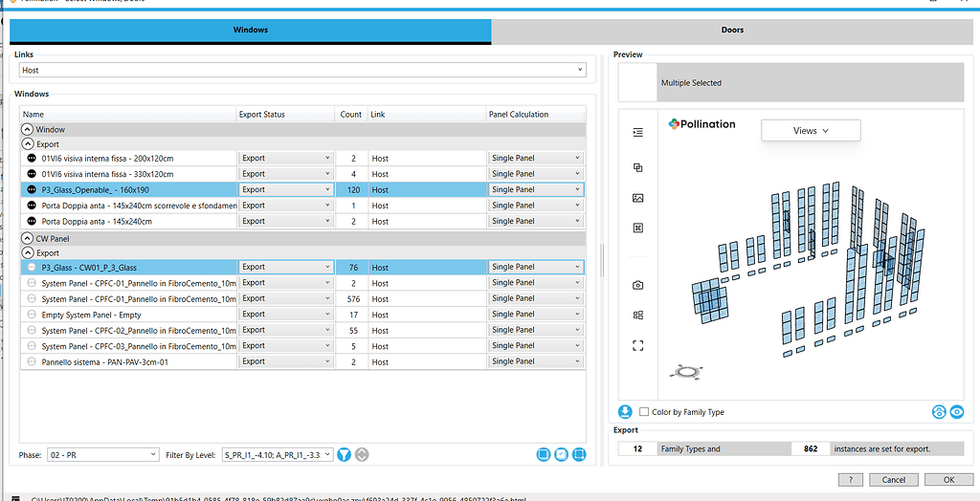Viewport: 980px width, 501px height.
Task: Click the count cell showing 120
Action: [x=352, y=190]
